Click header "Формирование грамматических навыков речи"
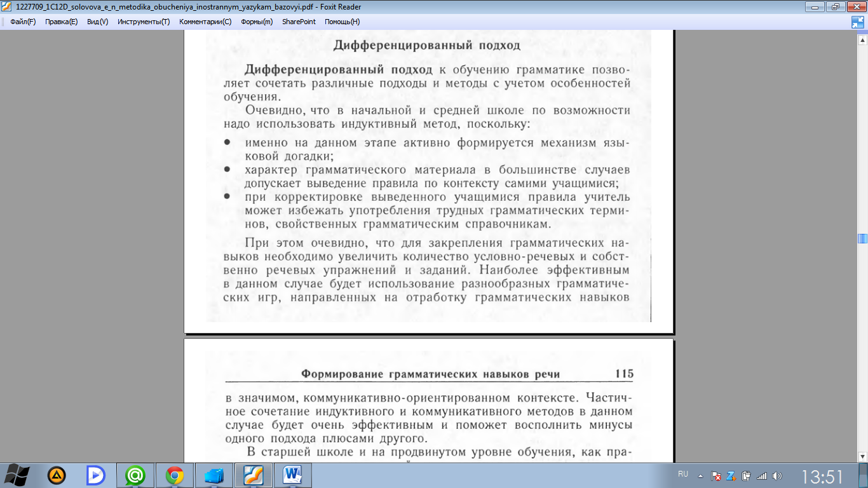This screenshot has width=868, height=488. click(430, 374)
